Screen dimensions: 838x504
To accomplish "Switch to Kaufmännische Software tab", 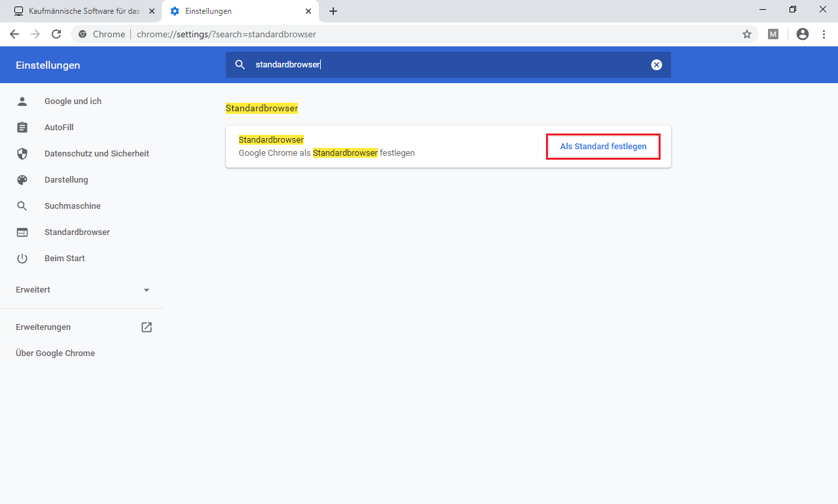I will pyautogui.click(x=82, y=11).
